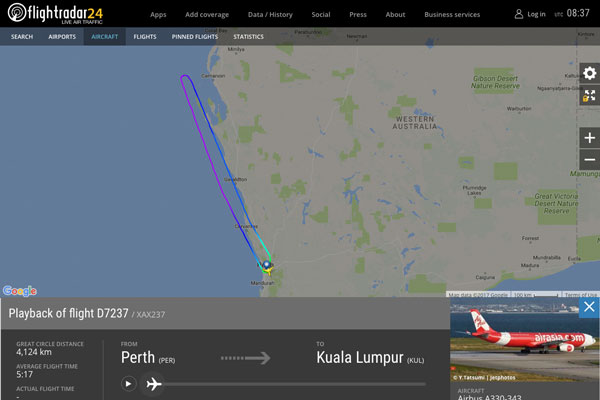The width and height of the screenshot is (600, 400).
Task: Open the Data / History menu
Action: (270, 15)
